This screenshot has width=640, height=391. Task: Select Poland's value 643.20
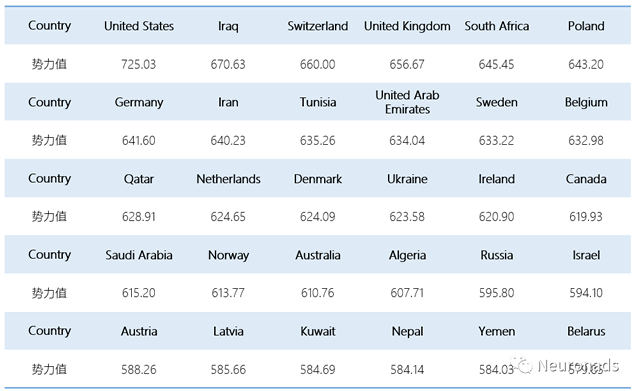586,64
